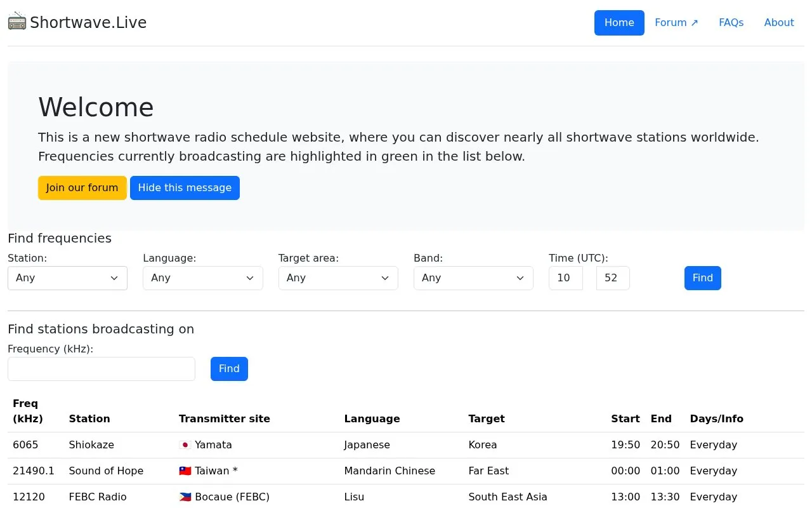
Task: Open the About page
Action: tap(779, 23)
